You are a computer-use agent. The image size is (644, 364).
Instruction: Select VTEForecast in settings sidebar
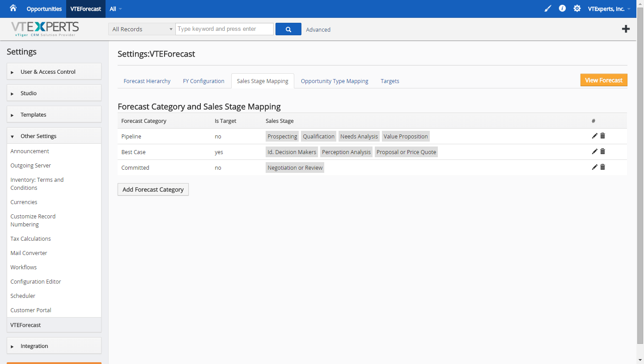[54, 325]
